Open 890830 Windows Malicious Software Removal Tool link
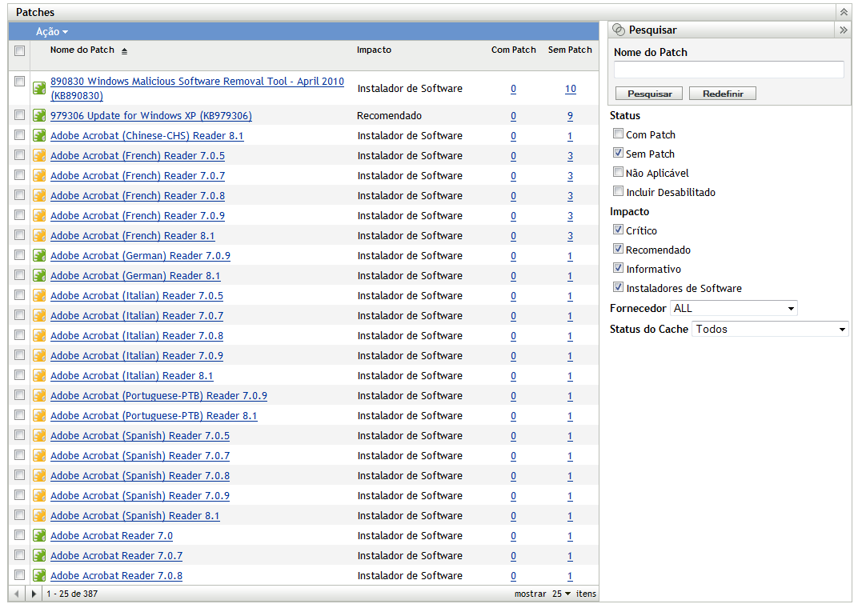This screenshot has width=862, height=616. coord(197,88)
